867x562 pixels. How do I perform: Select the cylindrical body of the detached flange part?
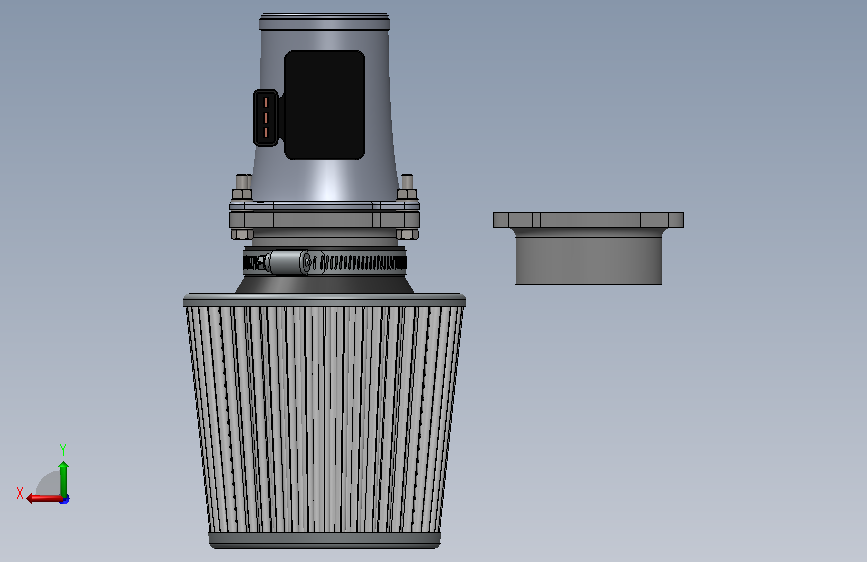click(x=588, y=259)
